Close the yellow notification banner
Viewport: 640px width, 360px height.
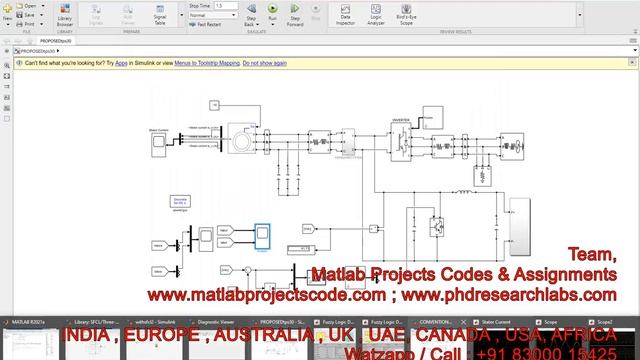632,62
